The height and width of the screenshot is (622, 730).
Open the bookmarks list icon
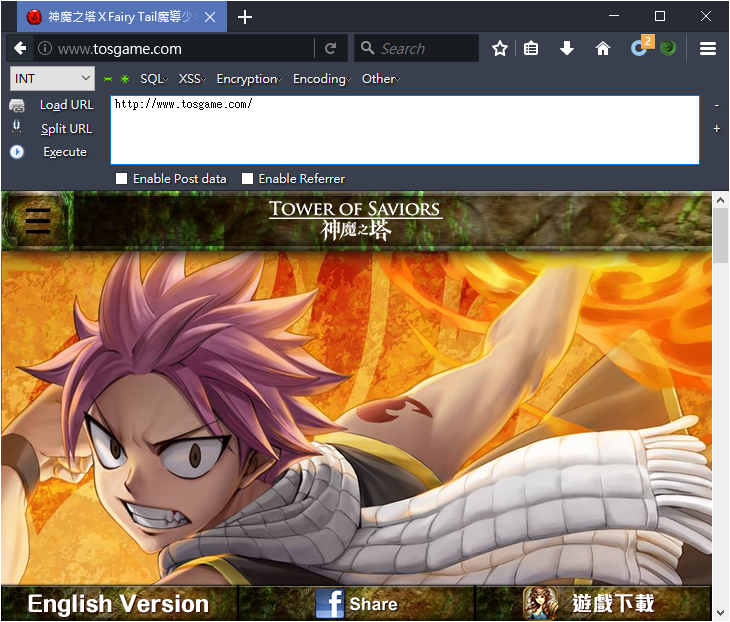click(x=531, y=48)
